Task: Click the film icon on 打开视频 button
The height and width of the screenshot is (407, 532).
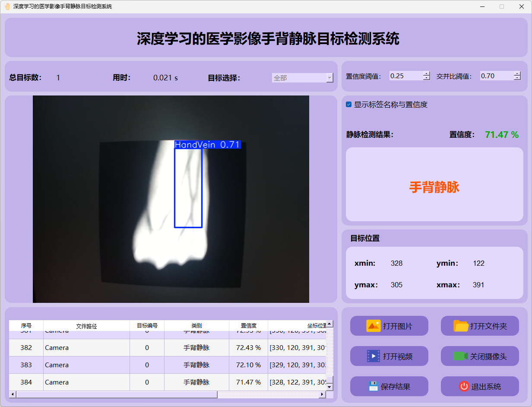Action: click(x=373, y=356)
